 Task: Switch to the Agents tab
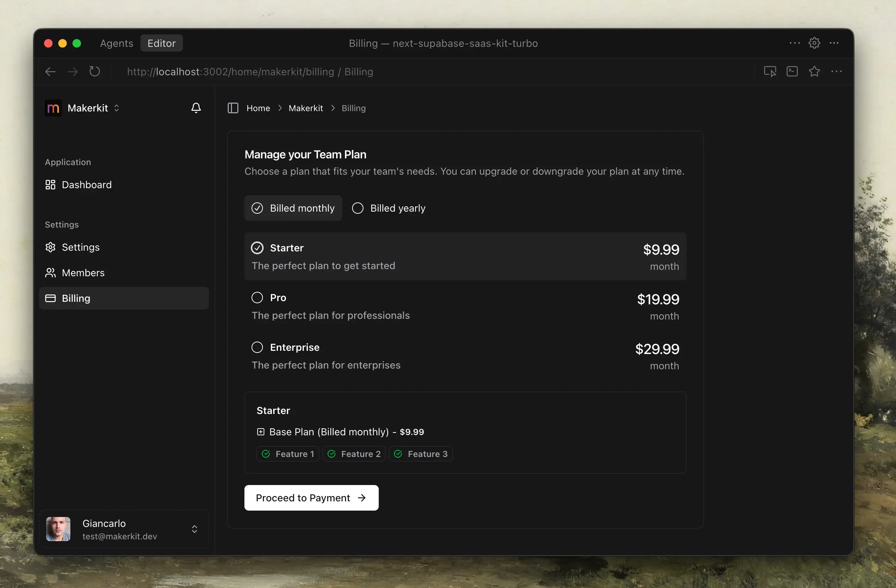(x=116, y=43)
